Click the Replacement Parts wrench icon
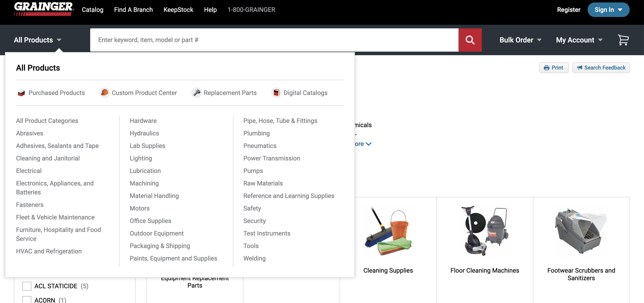Screen dimensions: 644x303 pos(196,93)
